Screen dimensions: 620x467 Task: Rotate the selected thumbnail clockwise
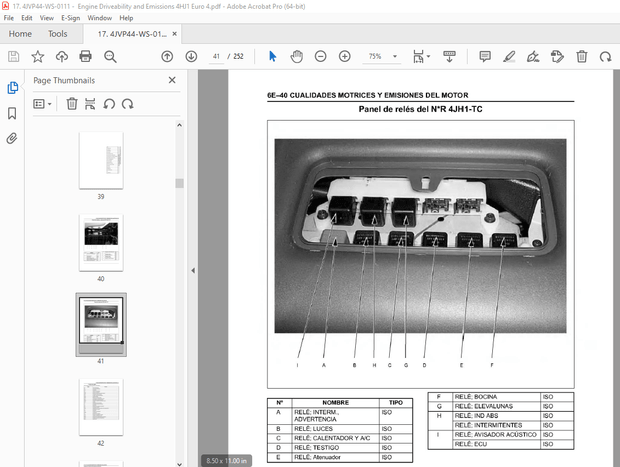point(127,104)
